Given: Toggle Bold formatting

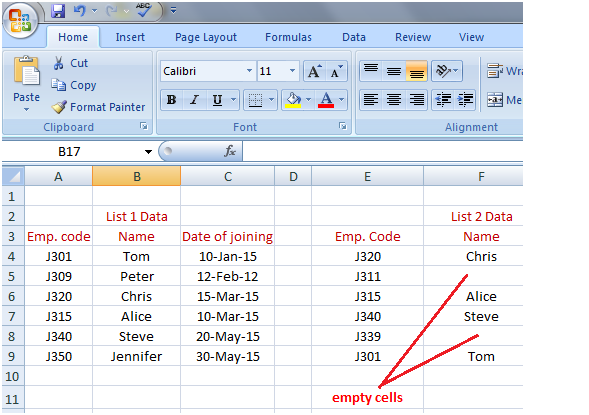Looking at the screenshot, I should click(x=172, y=100).
